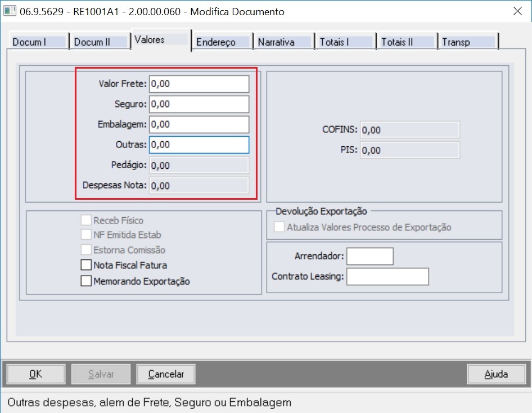Click the Outras value field

[199, 145]
